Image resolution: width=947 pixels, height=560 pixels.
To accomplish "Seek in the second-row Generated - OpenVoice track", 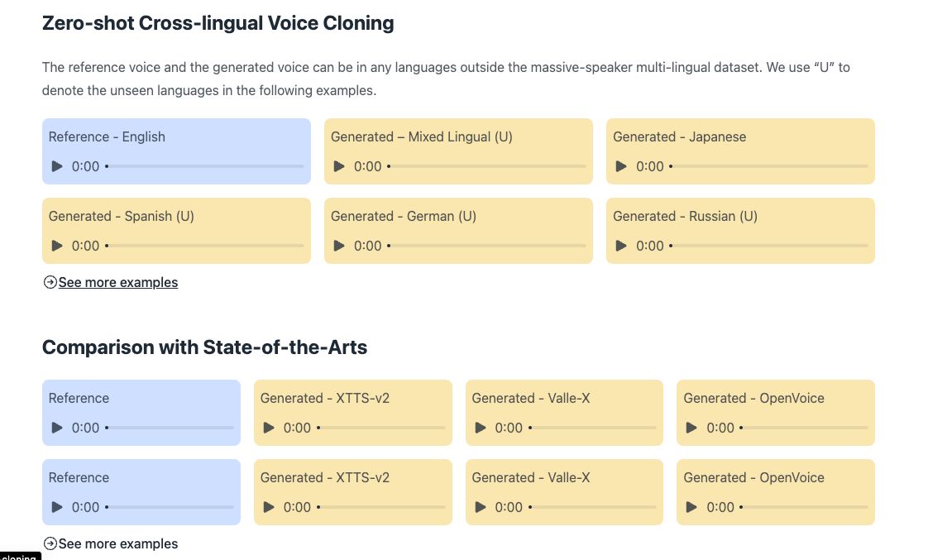I will point(804,507).
